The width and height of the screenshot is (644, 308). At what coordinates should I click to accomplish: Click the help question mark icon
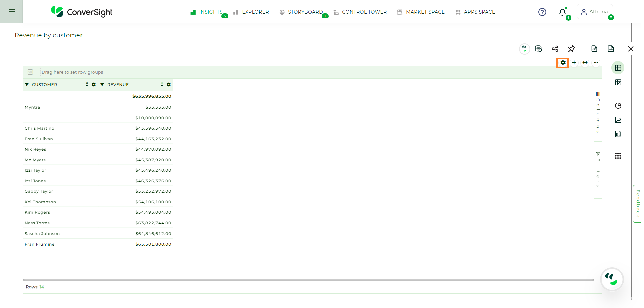(x=542, y=12)
